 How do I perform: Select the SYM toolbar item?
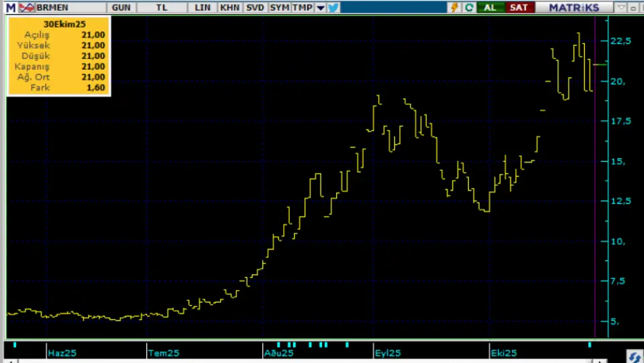(280, 7)
